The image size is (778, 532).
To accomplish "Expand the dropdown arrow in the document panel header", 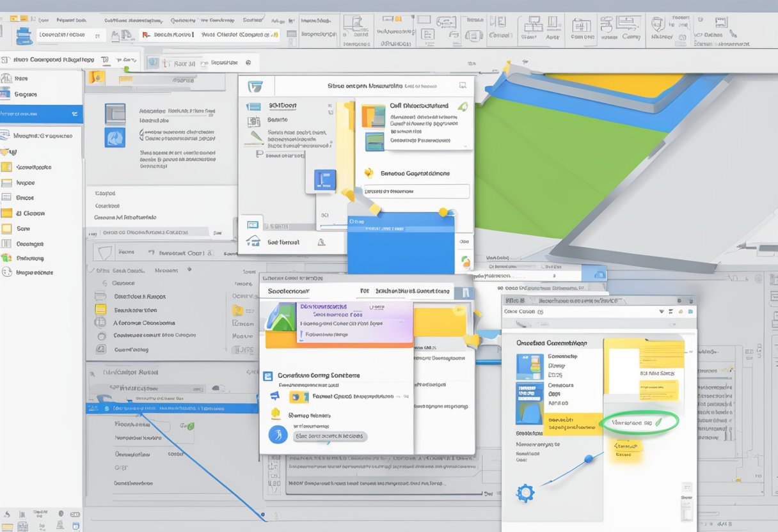I will [x=662, y=311].
